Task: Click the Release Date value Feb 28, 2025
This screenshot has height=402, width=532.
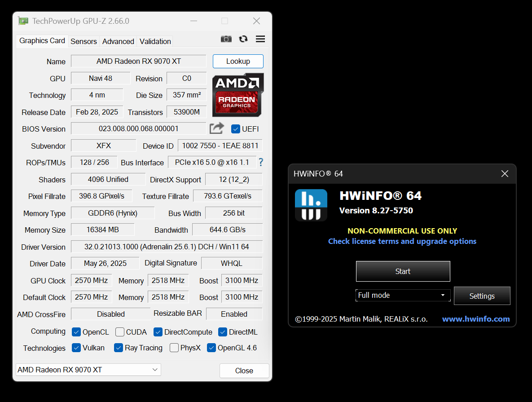Action: pyautogui.click(x=97, y=112)
